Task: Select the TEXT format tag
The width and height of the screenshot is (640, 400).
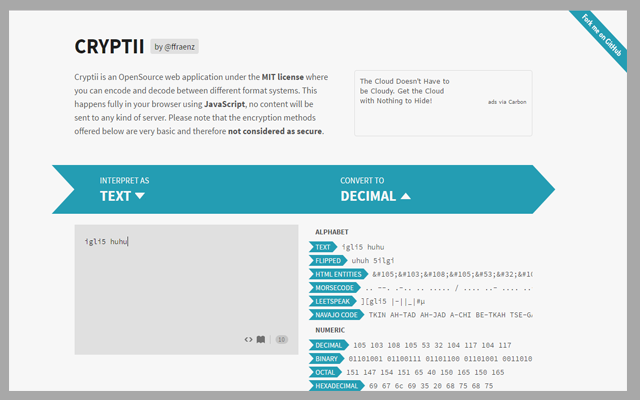Action: point(324,246)
